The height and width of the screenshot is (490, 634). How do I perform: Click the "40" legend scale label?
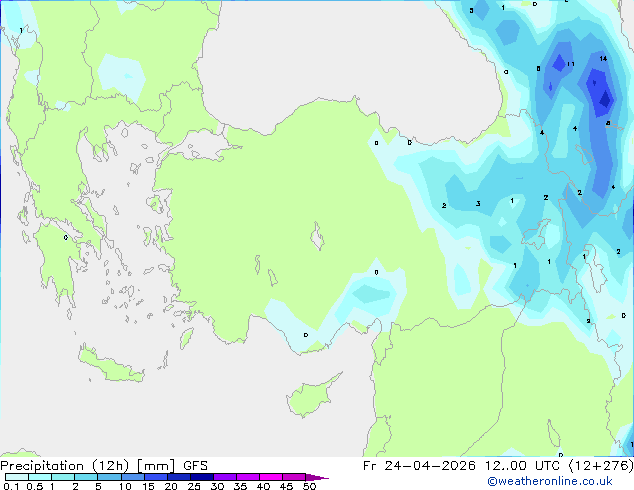pyautogui.click(x=263, y=486)
